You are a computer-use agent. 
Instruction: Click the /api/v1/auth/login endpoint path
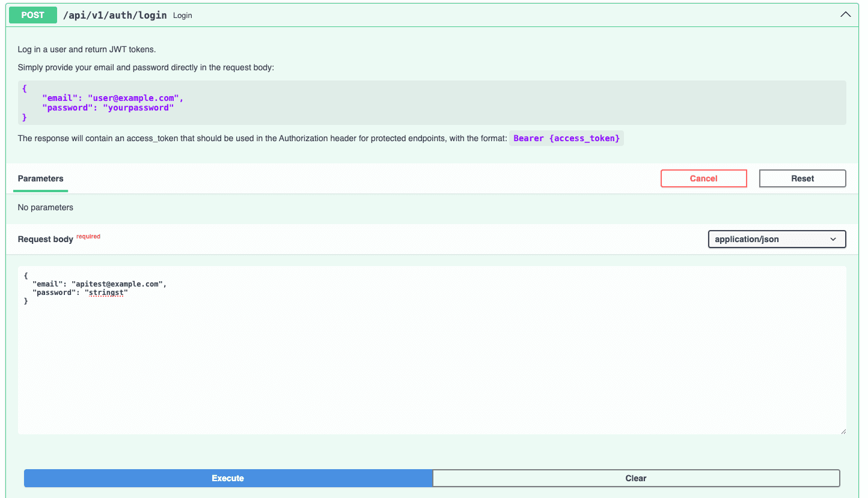pos(115,15)
